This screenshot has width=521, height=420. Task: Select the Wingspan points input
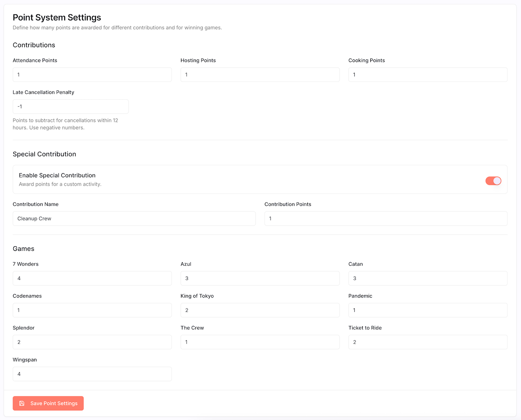click(92, 374)
